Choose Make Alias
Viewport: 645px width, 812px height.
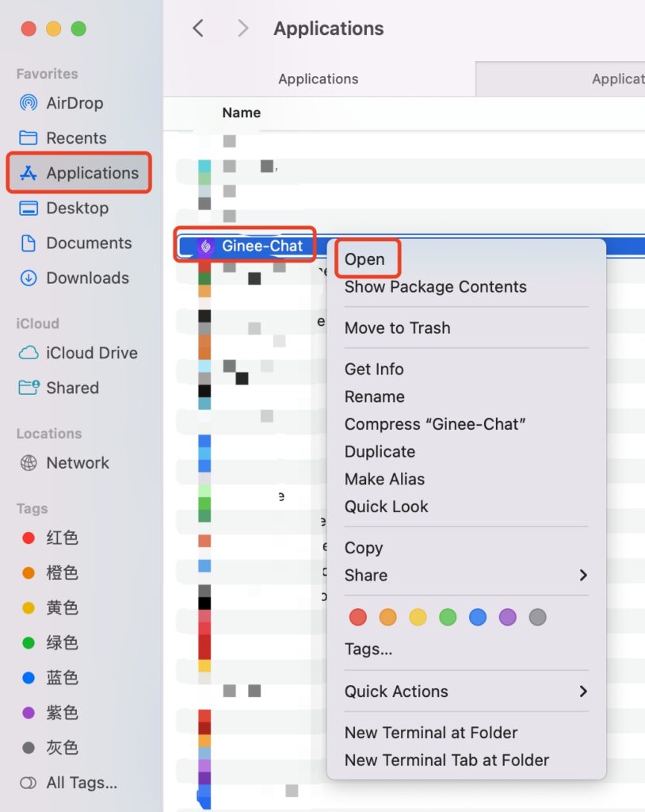pyautogui.click(x=384, y=479)
